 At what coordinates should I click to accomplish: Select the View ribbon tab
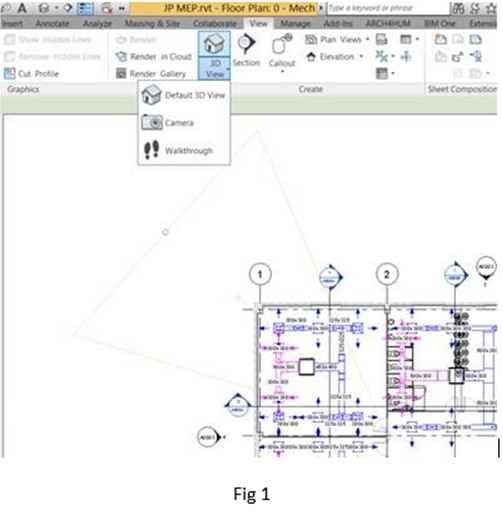click(x=258, y=23)
